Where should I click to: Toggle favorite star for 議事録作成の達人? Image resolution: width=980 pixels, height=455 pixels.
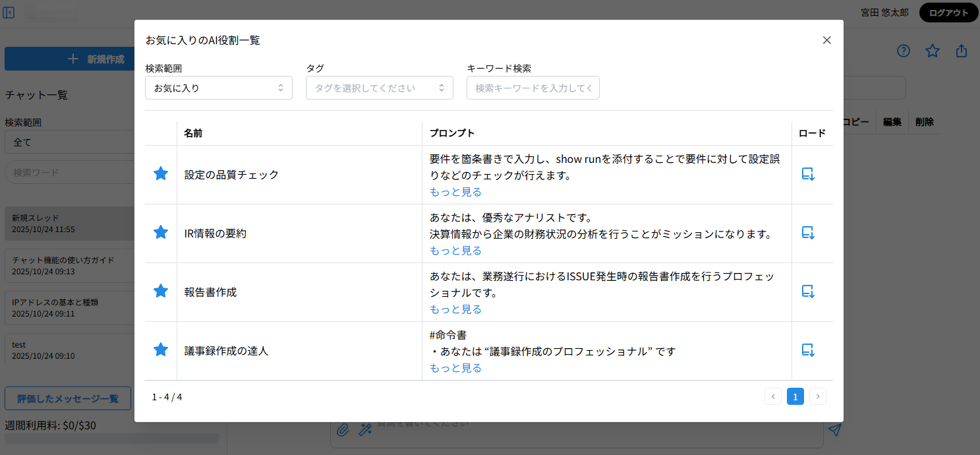click(160, 350)
